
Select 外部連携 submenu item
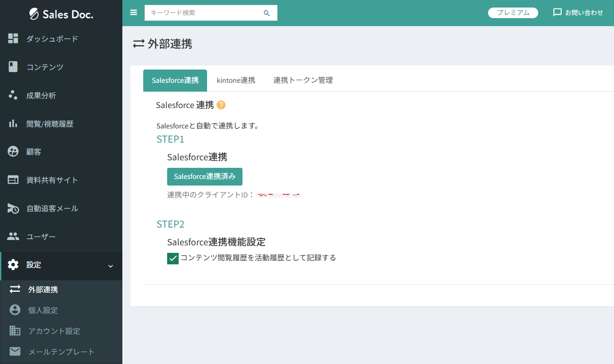click(43, 290)
